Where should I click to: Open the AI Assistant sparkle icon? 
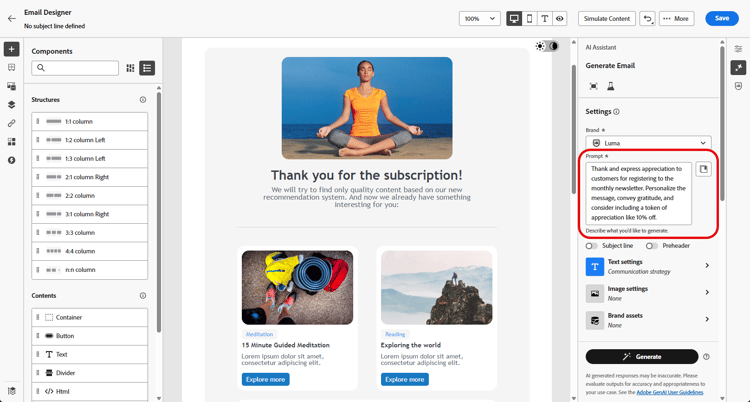tap(739, 67)
